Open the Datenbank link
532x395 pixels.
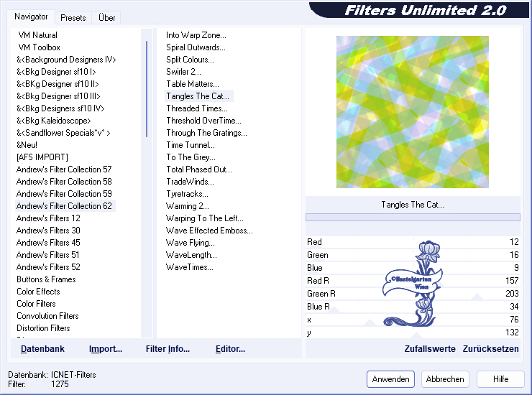point(42,349)
